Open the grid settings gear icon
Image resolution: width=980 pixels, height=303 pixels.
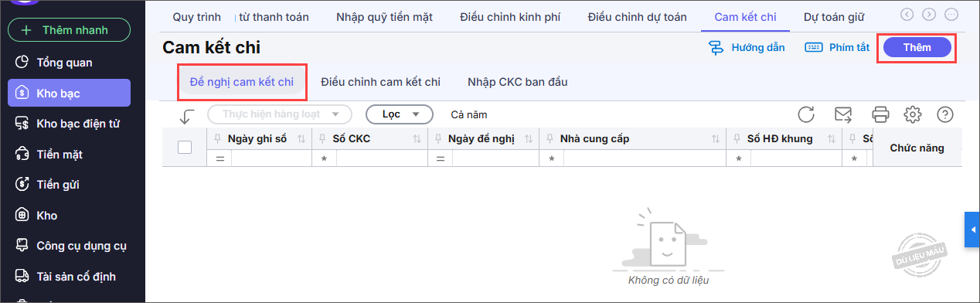[913, 114]
